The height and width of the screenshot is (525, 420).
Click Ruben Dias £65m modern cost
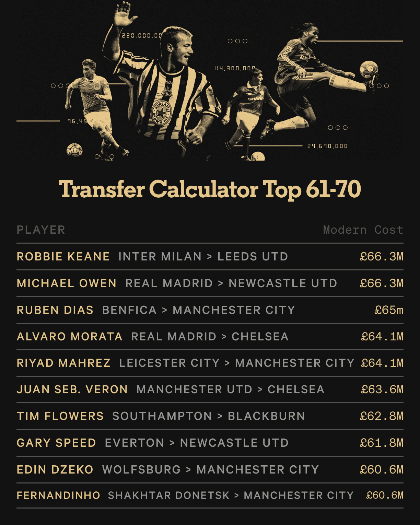click(388, 310)
